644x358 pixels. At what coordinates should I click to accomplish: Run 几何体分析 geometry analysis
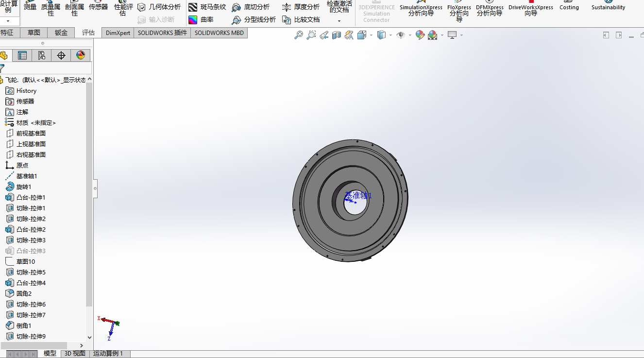[159, 7]
